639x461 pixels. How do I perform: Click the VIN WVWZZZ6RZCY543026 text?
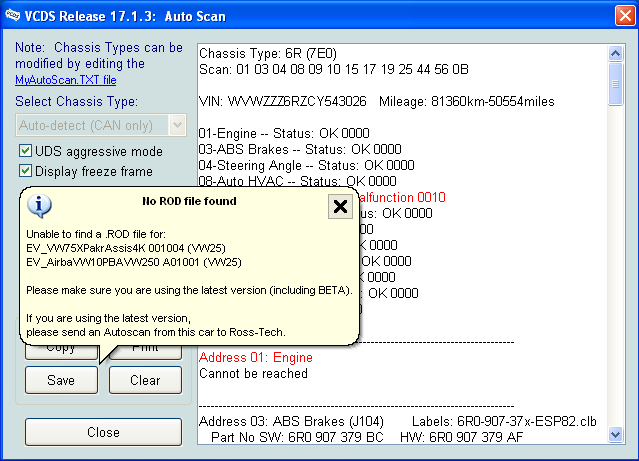coord(283,101)
